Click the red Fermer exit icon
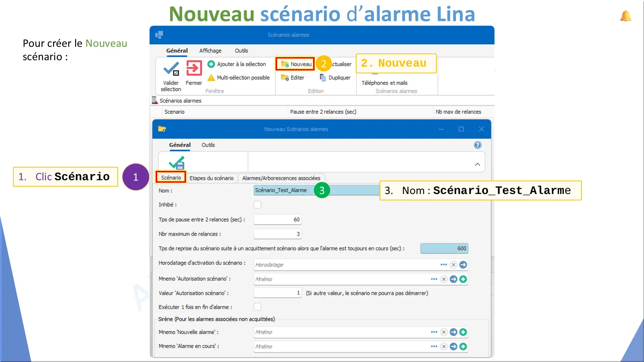Viewport: 644px width, 362px height. [x=194, y=68]
